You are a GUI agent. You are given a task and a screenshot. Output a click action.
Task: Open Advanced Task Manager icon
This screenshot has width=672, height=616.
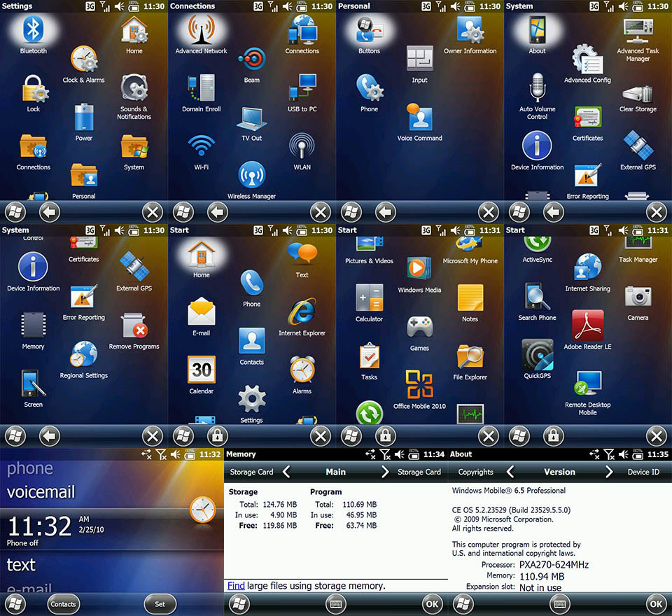tap(638, 30)
